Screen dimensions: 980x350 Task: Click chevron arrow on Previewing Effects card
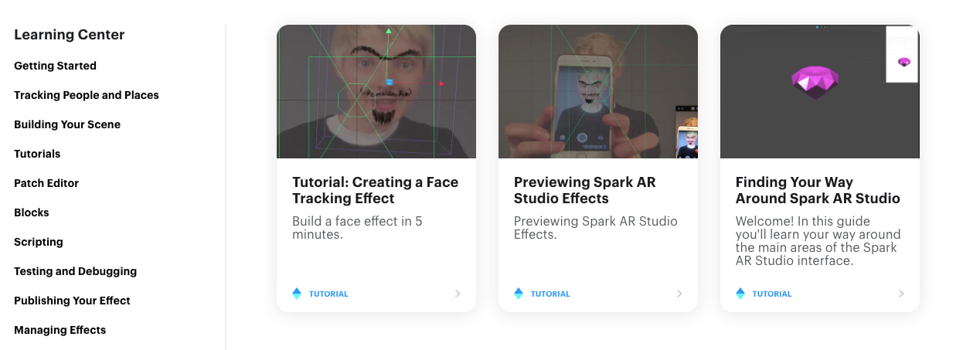679,294
